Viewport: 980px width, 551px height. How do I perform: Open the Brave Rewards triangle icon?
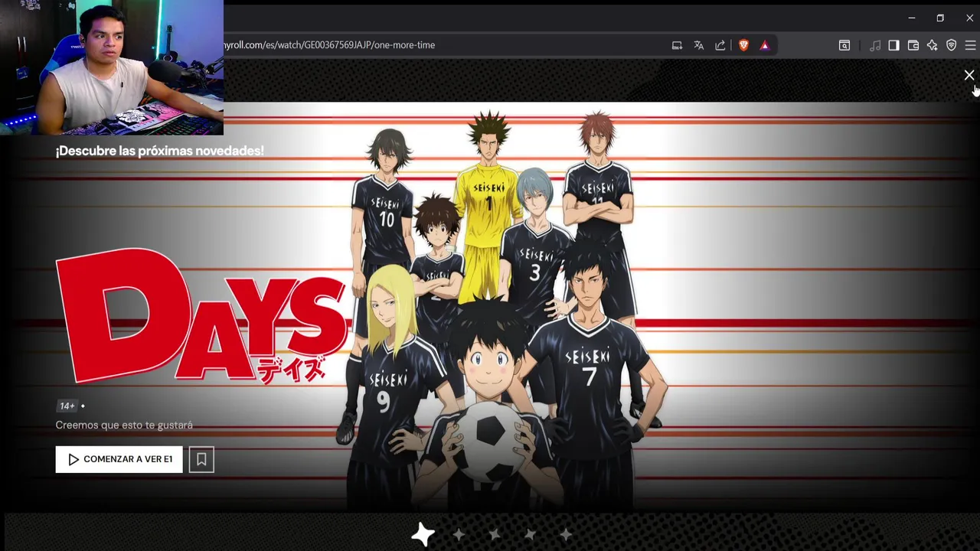pyautogui.click(x=764, y=45)
